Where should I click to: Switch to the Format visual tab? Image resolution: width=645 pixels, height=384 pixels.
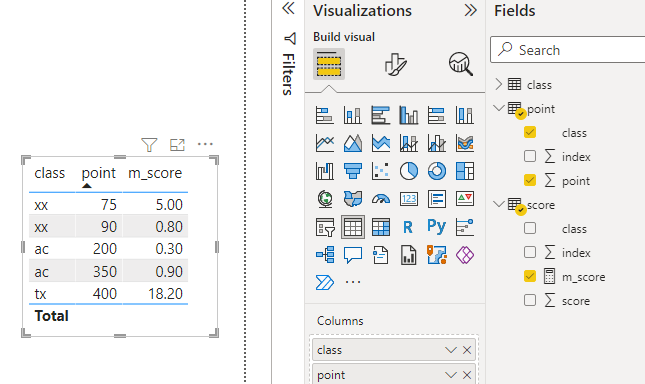[395, 65]
